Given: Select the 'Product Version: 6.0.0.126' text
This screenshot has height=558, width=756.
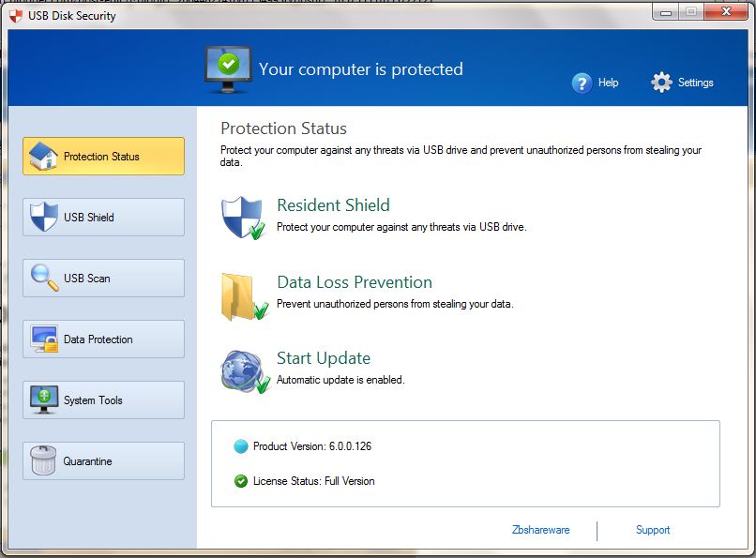Looking at the screenshot, I should coord(312,446).
